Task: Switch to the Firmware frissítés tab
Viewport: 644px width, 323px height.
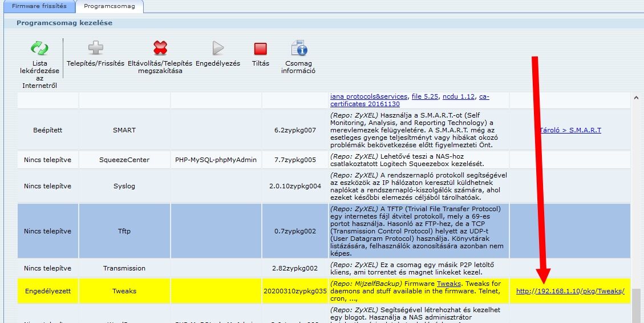Action: click(x=39, y=6)
